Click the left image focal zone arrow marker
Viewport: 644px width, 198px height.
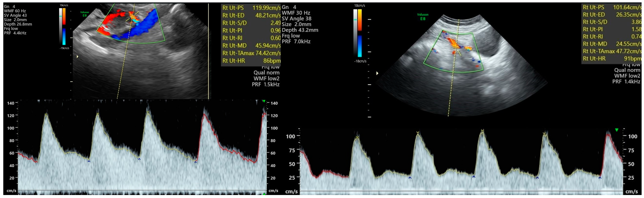click(77, 57)
